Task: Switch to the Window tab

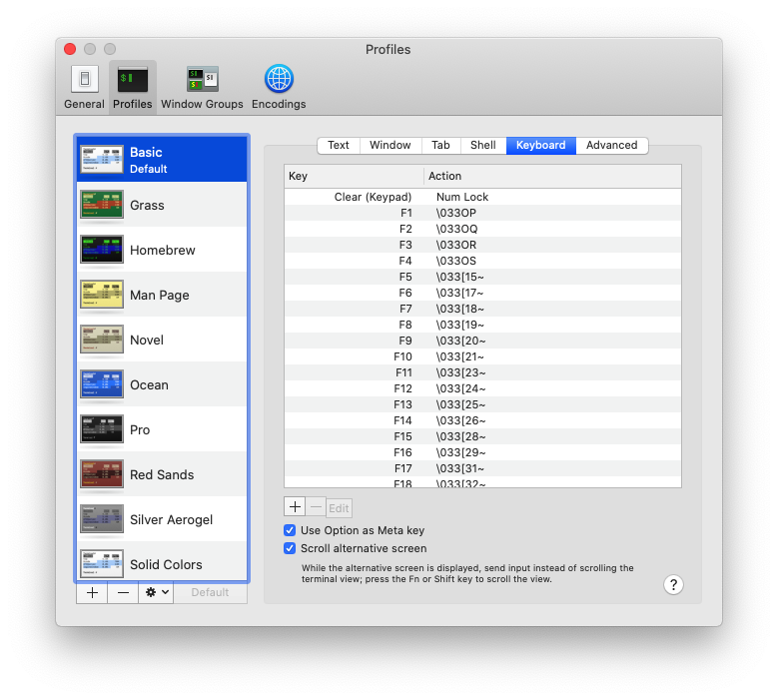Action: [x=390, y=146]
